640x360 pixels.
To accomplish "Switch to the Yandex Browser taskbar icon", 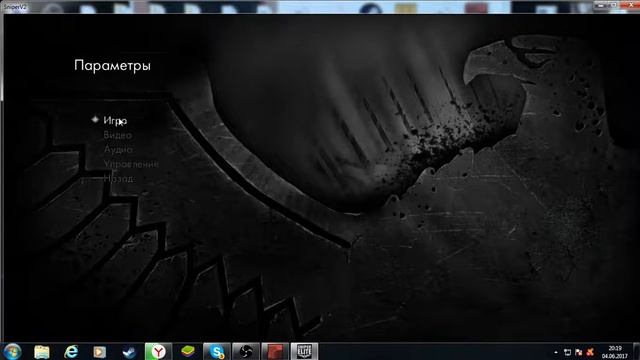I will (158, 351).
